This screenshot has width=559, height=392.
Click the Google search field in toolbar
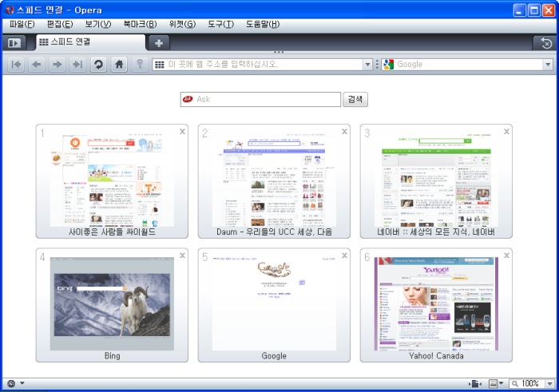pos(469,65)
